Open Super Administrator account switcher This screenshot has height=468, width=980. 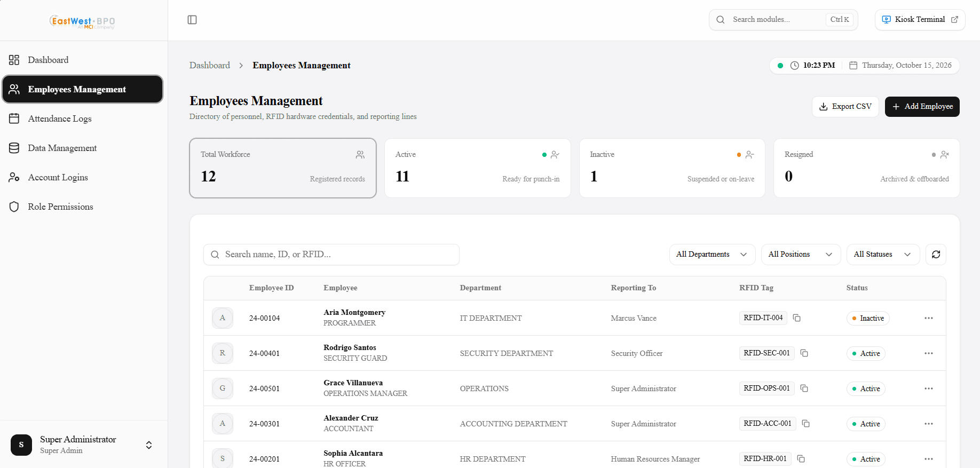point(83,445)
